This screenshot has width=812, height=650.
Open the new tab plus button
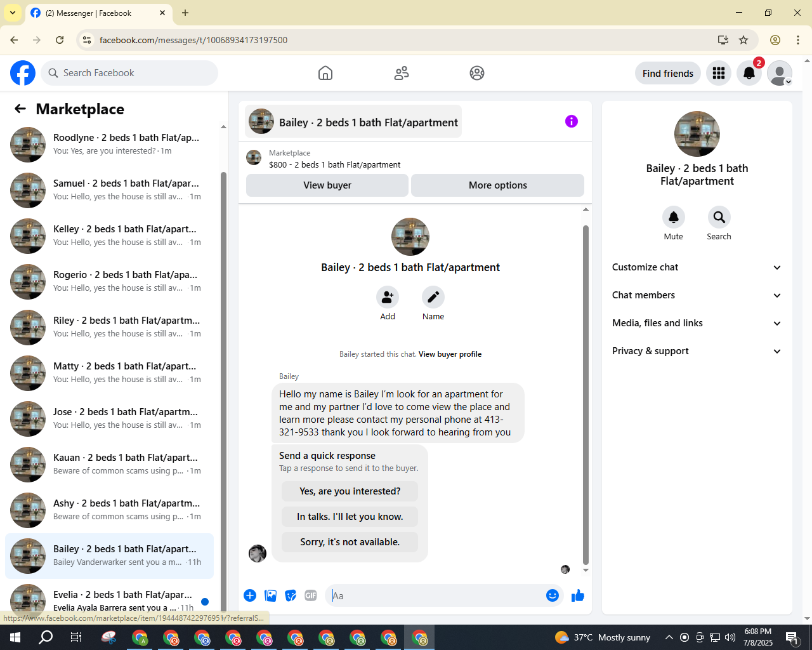click(x=185, y=13)
